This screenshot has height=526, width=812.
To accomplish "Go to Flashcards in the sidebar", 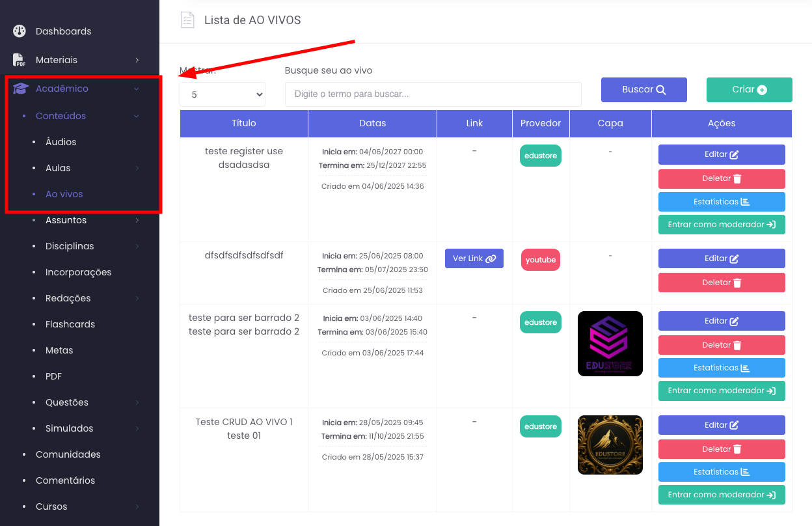I will tap(70, 324).
